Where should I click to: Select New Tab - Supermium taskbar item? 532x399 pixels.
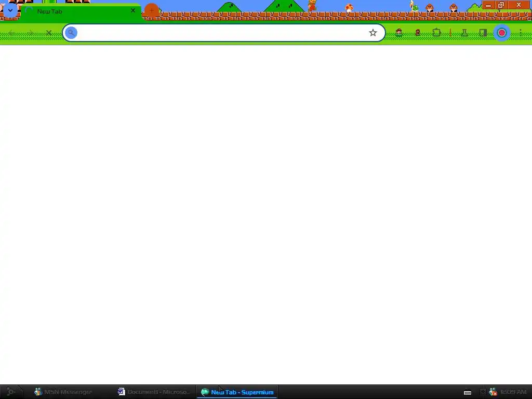pos(237,392)
